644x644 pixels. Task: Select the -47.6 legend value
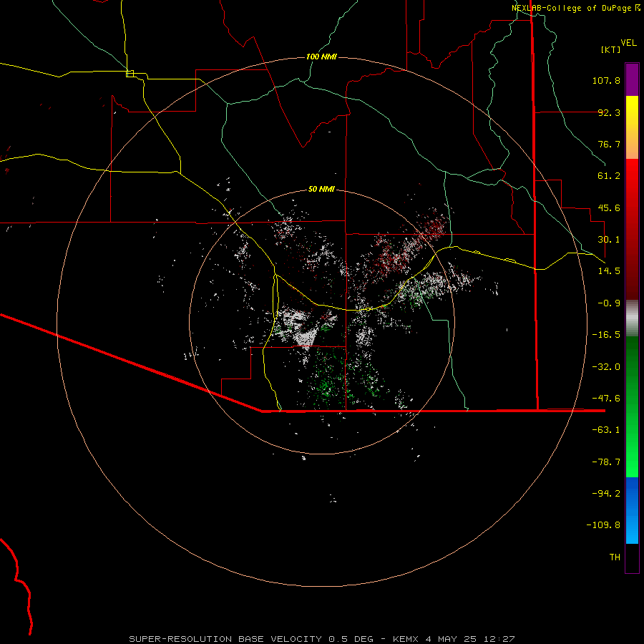point(606,399)
